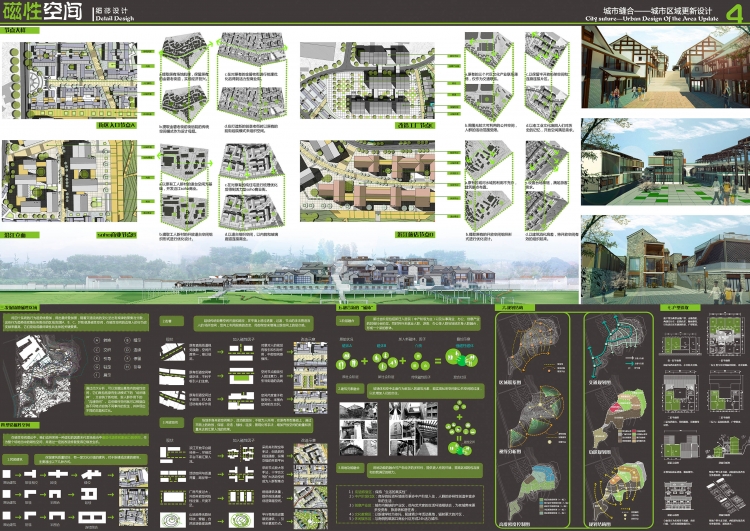Click the green and white main title "磁性空间"
The height and width of the screenshot is (531, 750).
point(43,11)
